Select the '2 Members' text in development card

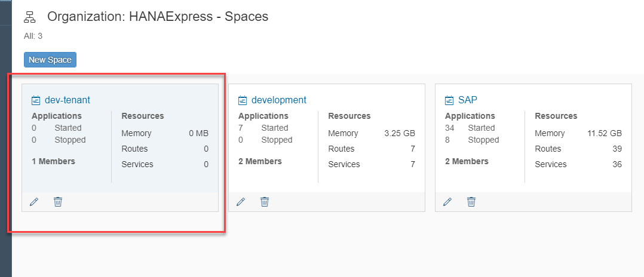coord(260,161)
